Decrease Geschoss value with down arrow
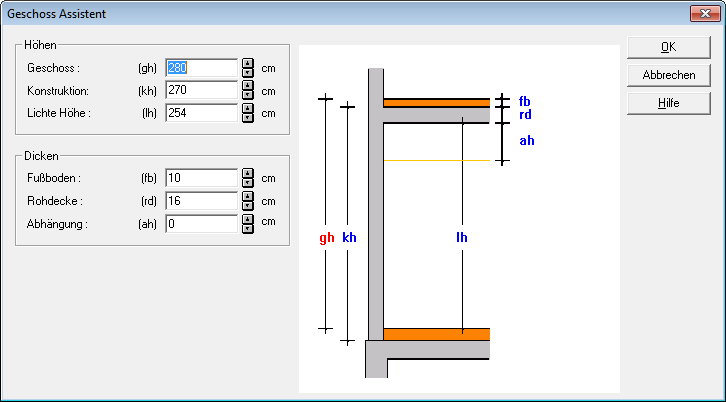The image size is (726, 402). (x=247, y=73)
